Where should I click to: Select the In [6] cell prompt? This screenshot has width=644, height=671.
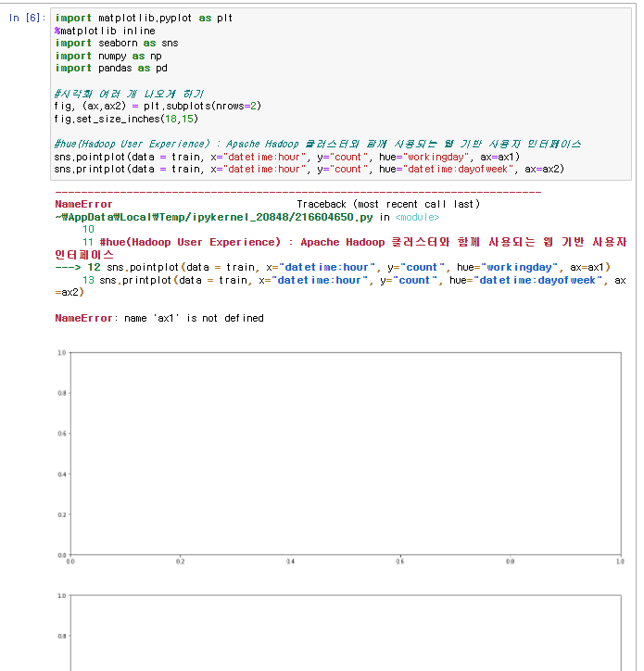click(x=27, y=18)
